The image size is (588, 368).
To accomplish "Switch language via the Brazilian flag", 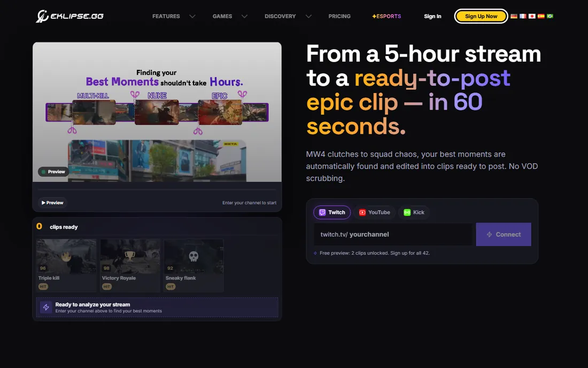I will (550, 16).
